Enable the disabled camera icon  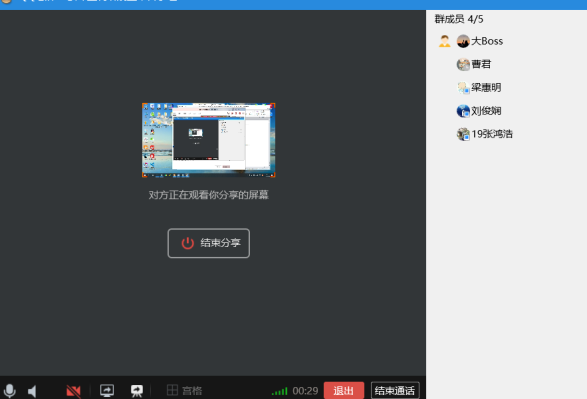73,391
